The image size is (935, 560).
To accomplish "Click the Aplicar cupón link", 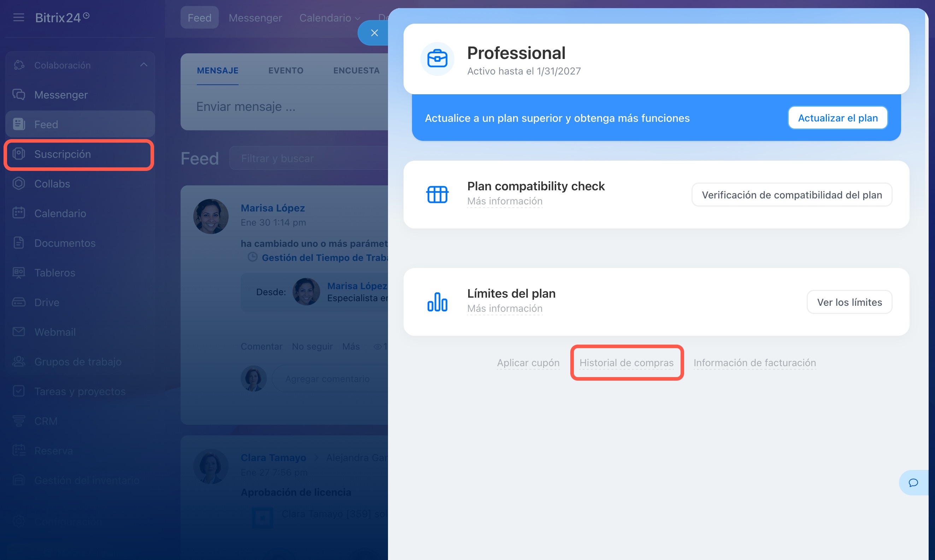I will coord(528,363).
